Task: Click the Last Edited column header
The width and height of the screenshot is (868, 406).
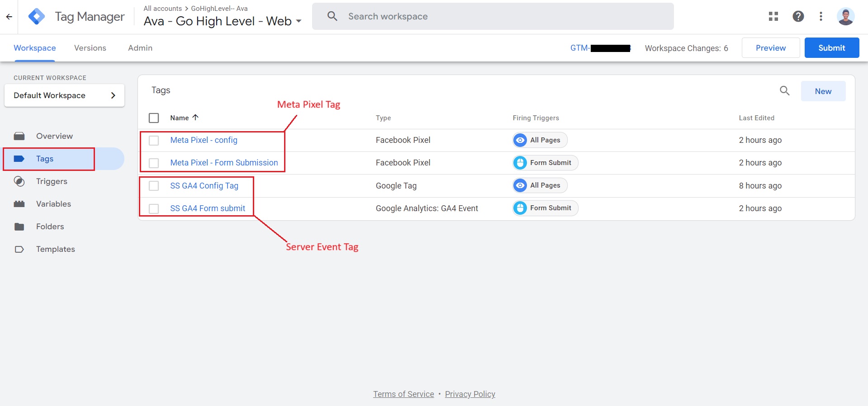Action: 756,118
